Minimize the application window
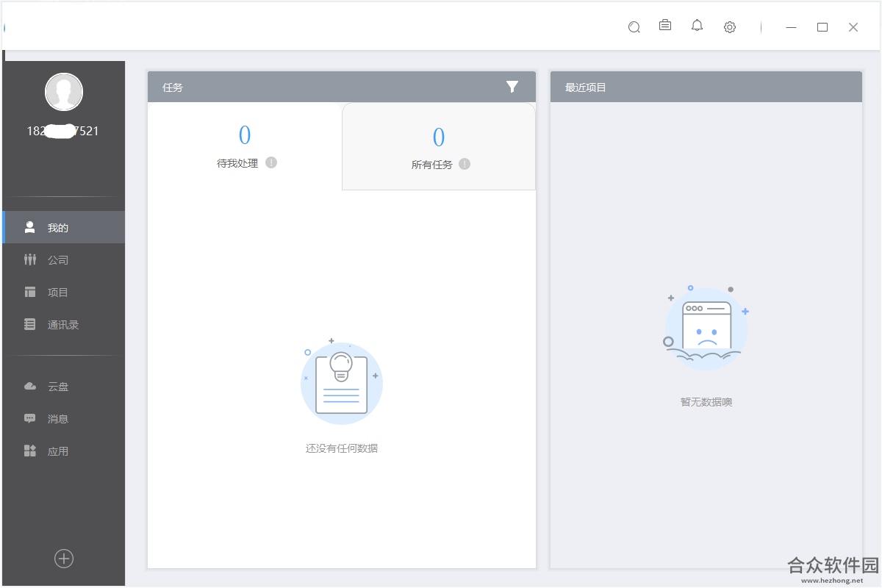Viewport: 882px width, 588px height. pyautogui.click(x=792, y=27)
